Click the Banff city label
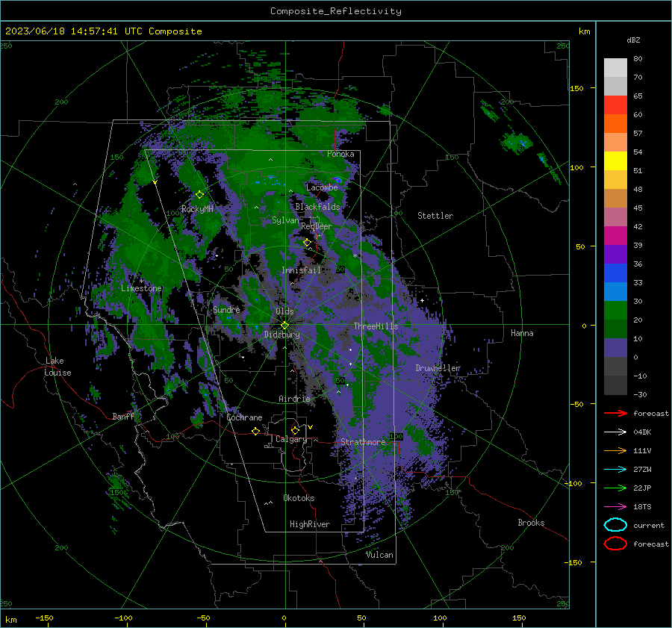The width and height of the screenshot is (672, 628). pyautogui.click(x=123, y=416)
